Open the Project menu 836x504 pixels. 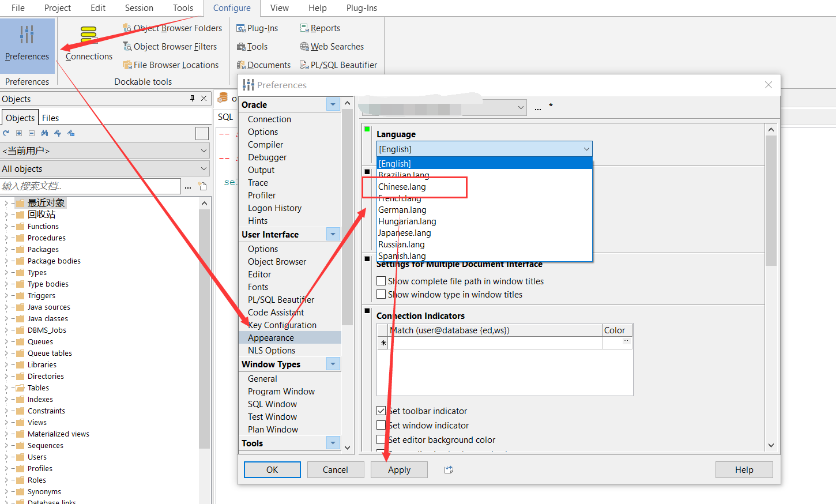point(58,8)
